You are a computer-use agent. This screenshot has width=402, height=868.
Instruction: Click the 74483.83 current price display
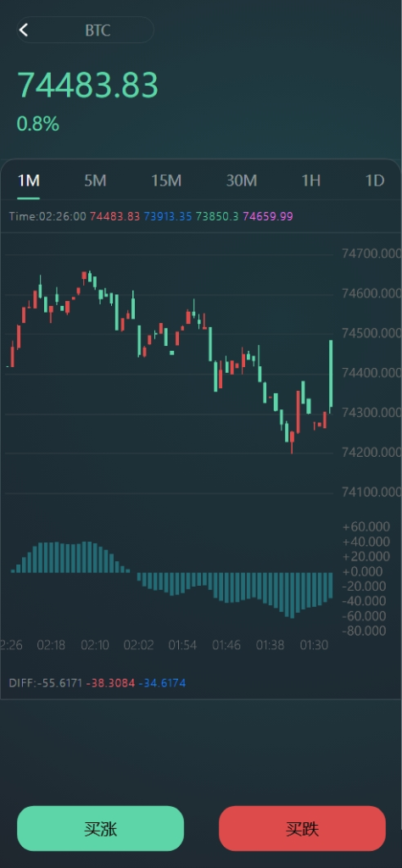pos(88,86)
